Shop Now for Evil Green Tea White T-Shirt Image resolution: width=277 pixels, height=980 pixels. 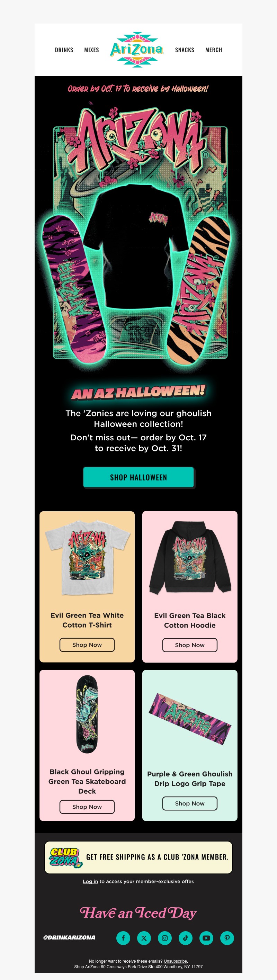tap(87, 645)
